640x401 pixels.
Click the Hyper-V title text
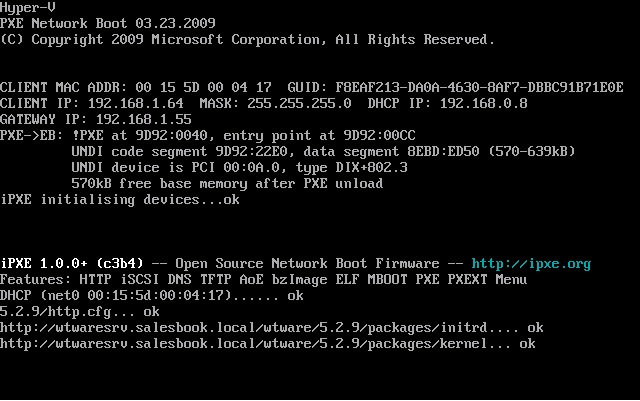click(x=28, y=8)
